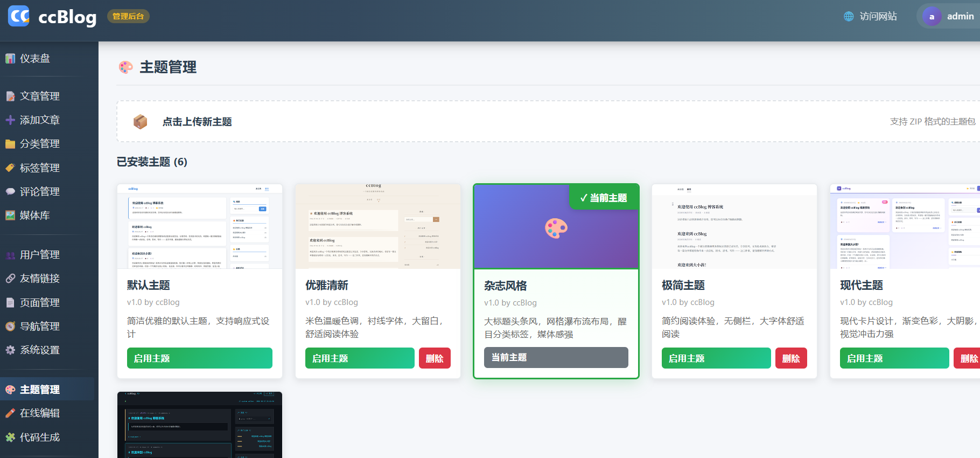The height and width of the screenshot is (458, 980).
Task: Click the 点击上传新主题 upload area
Action: (x=548, y=122)
